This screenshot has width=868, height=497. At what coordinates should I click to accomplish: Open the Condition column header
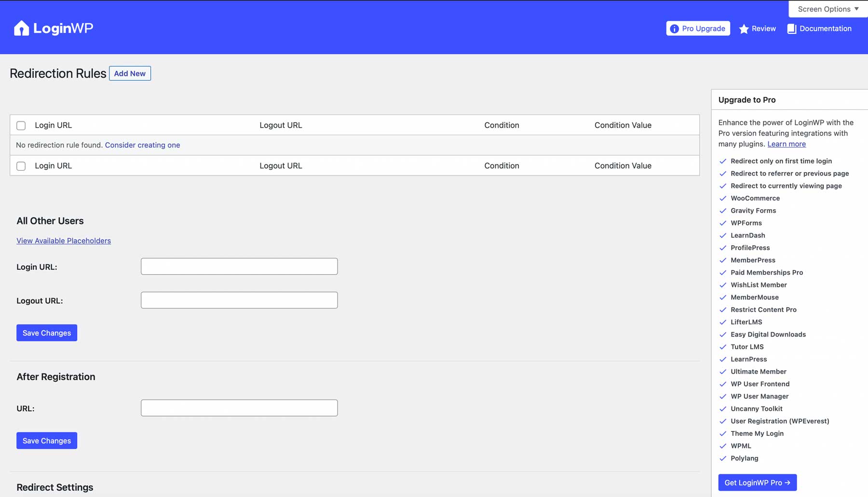click(x=502, y=125)
